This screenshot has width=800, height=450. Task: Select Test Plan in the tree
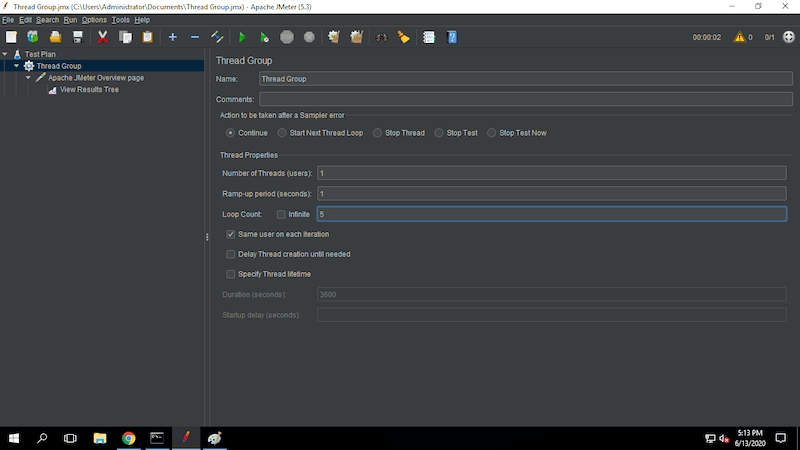pos(40,54)
